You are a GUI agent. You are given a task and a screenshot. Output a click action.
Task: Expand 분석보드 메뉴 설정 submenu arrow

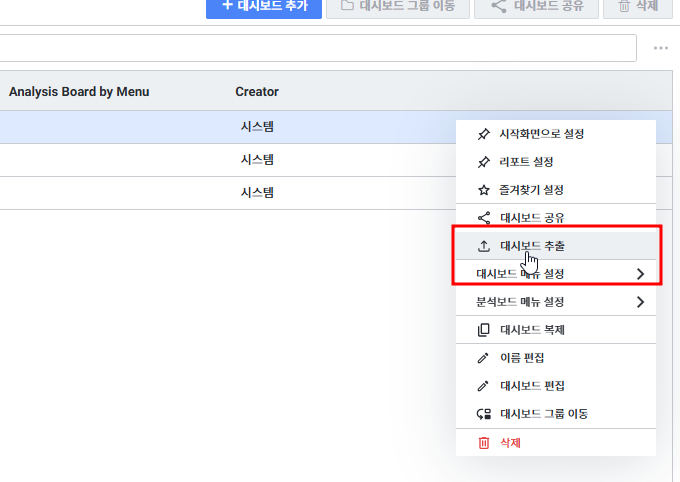point(640,302)
